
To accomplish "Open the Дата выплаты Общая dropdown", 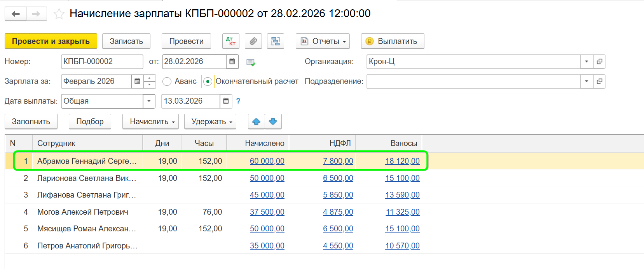I will click(149, 101).
